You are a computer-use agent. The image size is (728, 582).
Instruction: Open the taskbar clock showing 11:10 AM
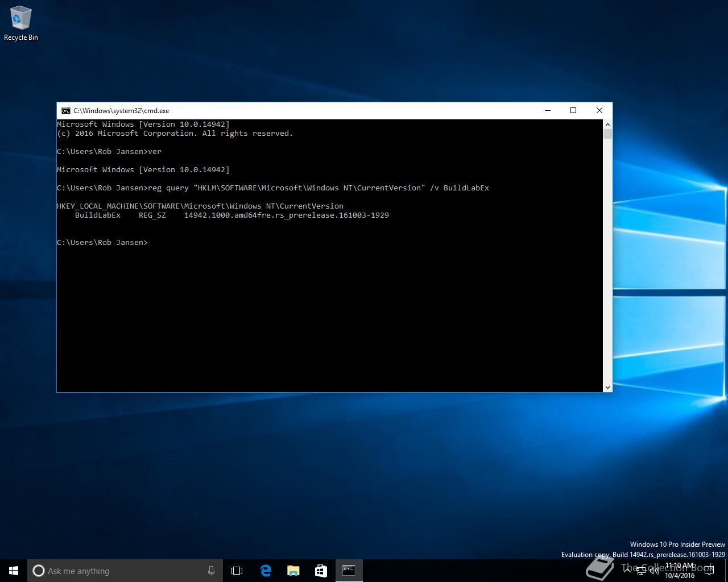(680, 571)
